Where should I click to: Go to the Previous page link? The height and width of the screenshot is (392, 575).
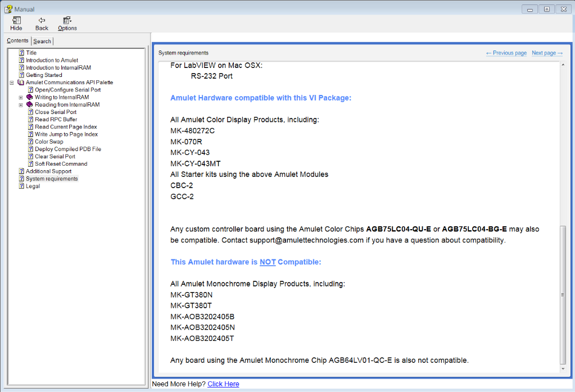click(x=506, y=53)
